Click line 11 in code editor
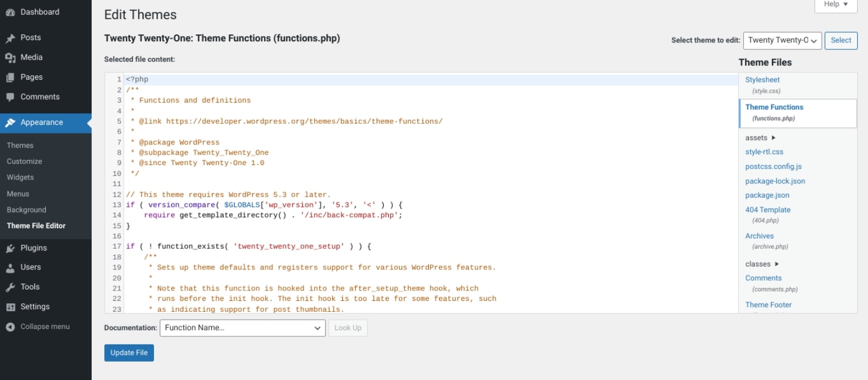 point(401,184)
